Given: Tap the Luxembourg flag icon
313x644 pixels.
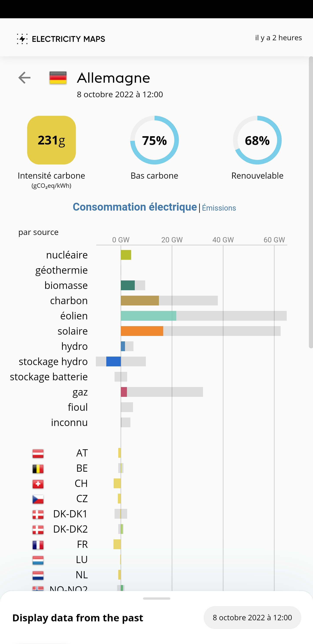Looking at the screenshot, I should pos(38,560).
